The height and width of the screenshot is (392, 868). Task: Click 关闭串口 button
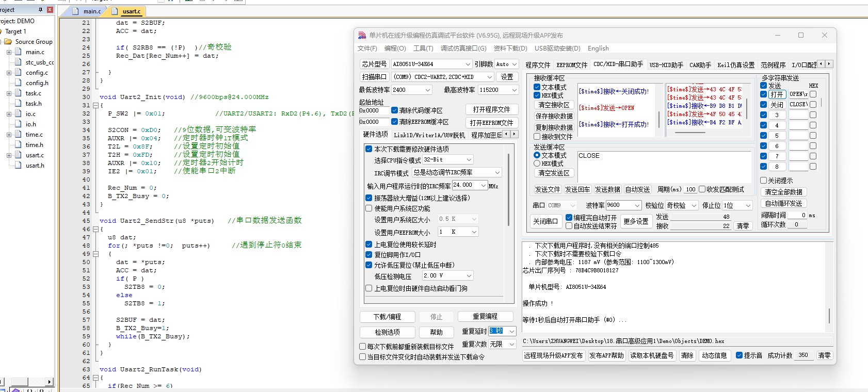point(545,221)
